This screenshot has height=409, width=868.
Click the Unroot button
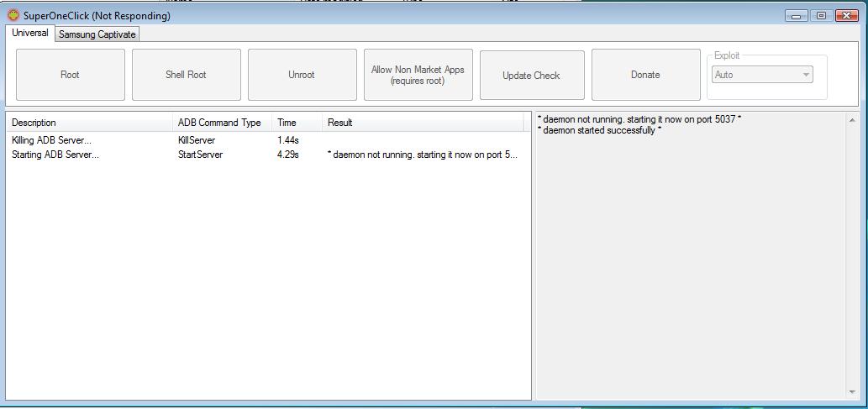(302, 75)
